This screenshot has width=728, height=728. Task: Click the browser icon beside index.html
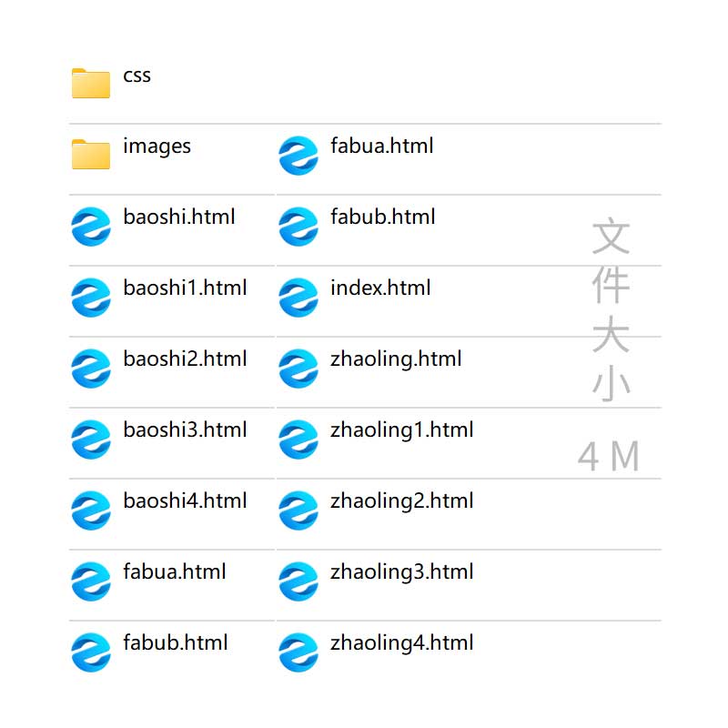pos(298,298)
